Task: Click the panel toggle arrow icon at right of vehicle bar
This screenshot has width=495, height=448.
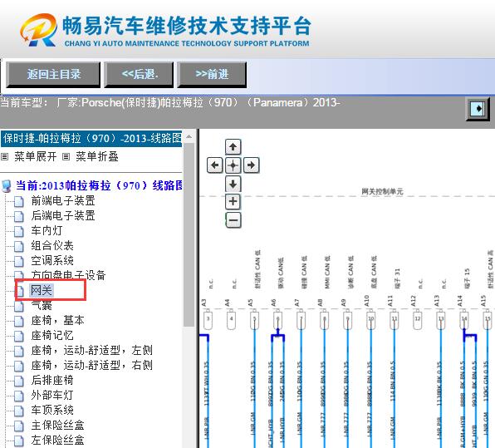Action: [x=478, y=109]
